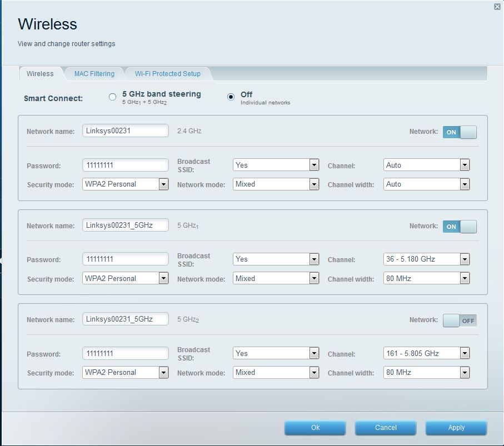
Task: Click 'View and change router settings' text
Action: pos(67,44)
